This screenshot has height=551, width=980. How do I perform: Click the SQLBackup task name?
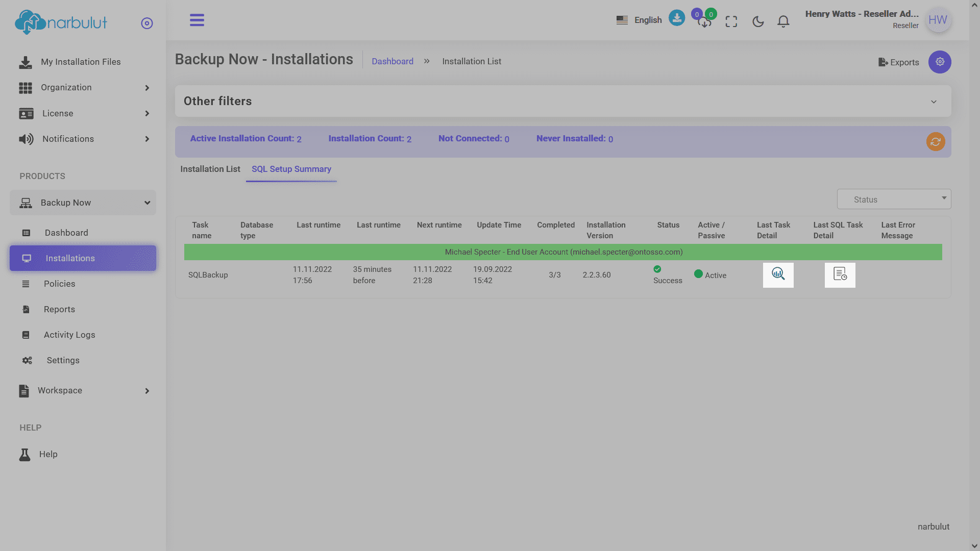point(208,275)
